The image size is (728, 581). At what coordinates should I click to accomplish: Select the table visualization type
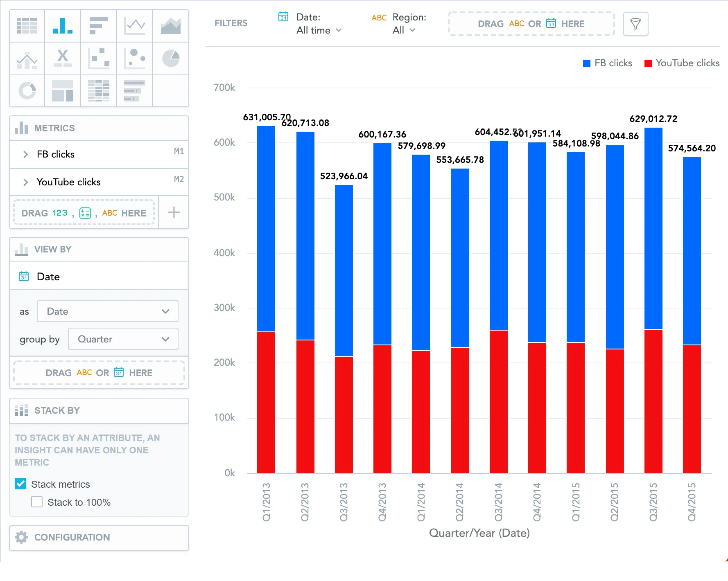click(x=27, y=26)
